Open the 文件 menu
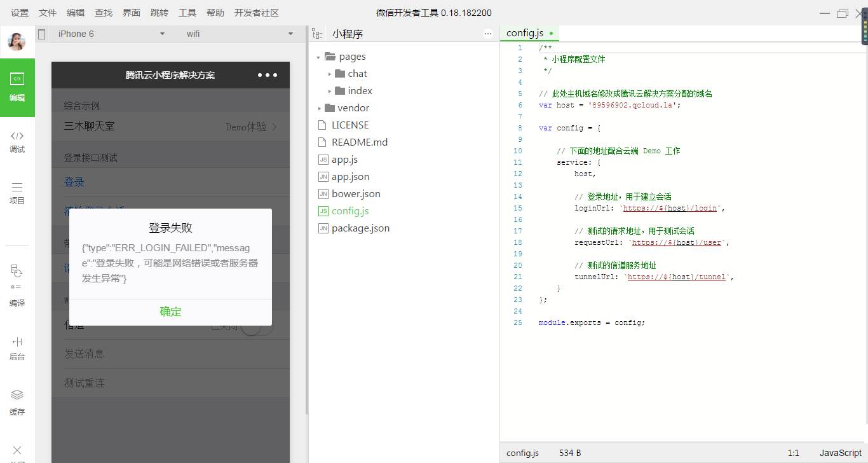Viewport: 868px width, 463px height. [48, 13]
